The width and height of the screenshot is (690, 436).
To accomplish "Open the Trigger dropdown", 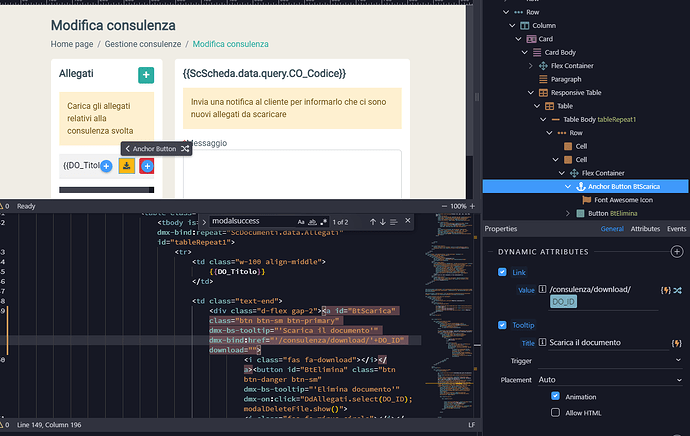I will [x=610, y=361].
